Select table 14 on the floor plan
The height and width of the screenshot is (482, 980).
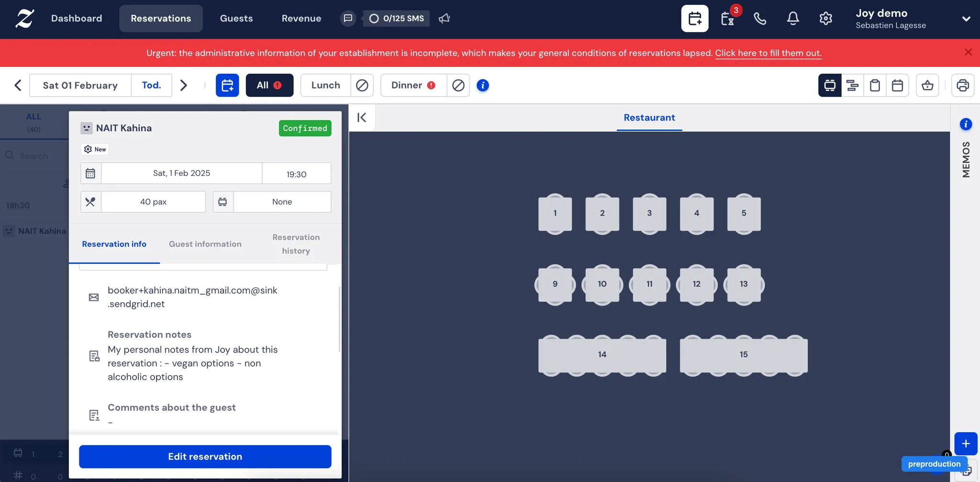pyautogui.click(x=602, y=355)
